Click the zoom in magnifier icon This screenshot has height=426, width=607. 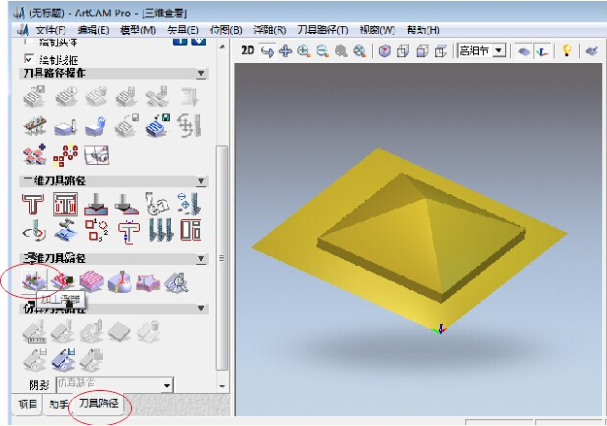304,51
